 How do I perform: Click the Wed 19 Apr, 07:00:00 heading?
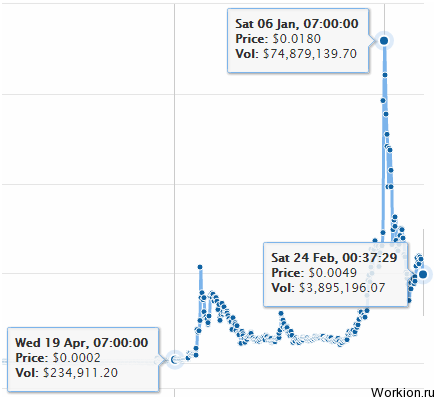tap(82, 343)
